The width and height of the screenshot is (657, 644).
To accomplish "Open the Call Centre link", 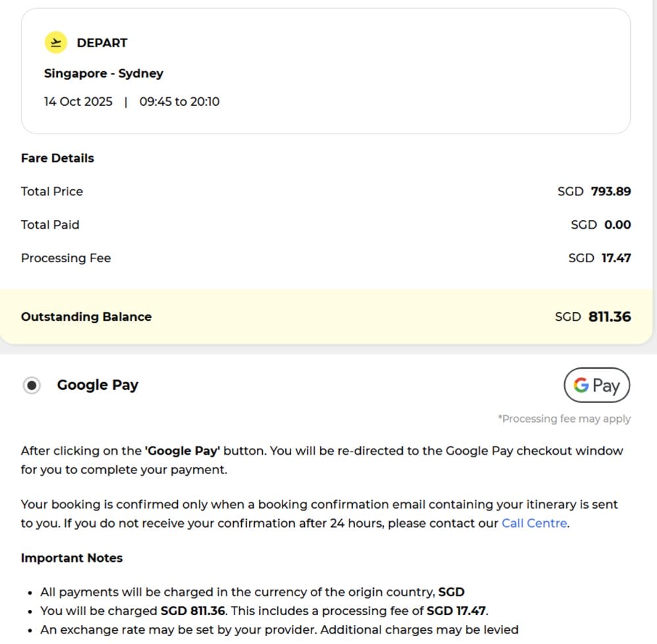I will 533,524.
